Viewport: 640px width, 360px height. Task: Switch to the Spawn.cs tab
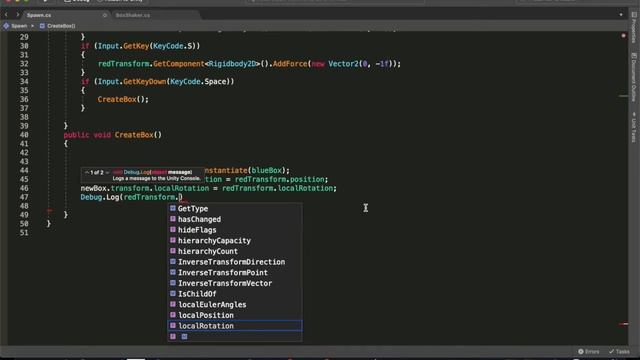tap(39, 15)
